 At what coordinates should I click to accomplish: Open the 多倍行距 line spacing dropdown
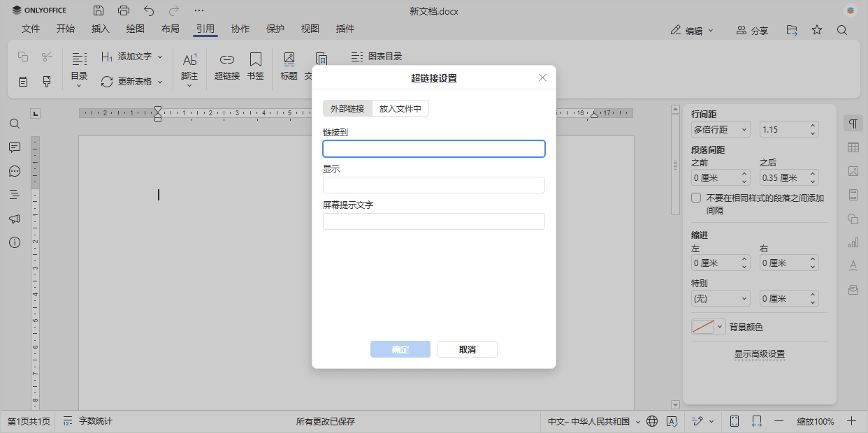coord(721,129)
